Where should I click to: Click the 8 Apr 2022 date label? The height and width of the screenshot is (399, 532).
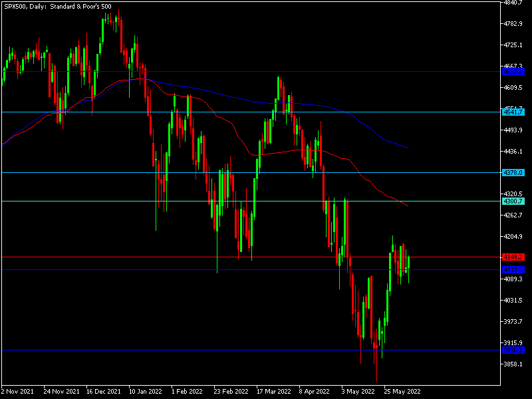coord(315,391)
